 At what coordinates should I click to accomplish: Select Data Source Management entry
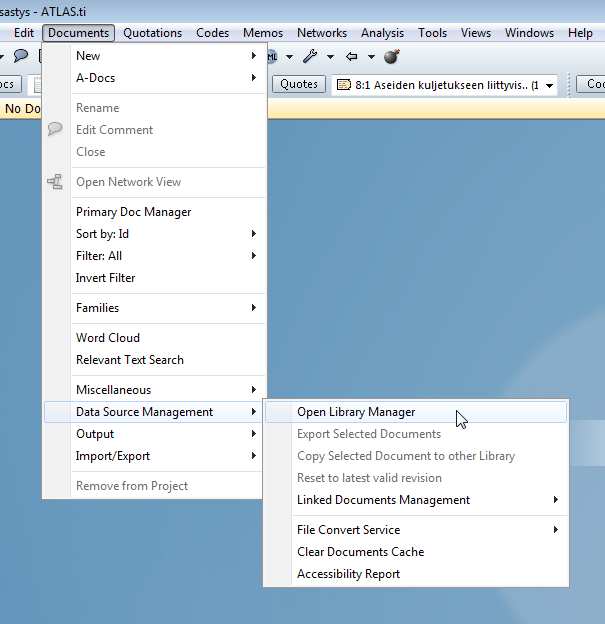coord(154,412)
